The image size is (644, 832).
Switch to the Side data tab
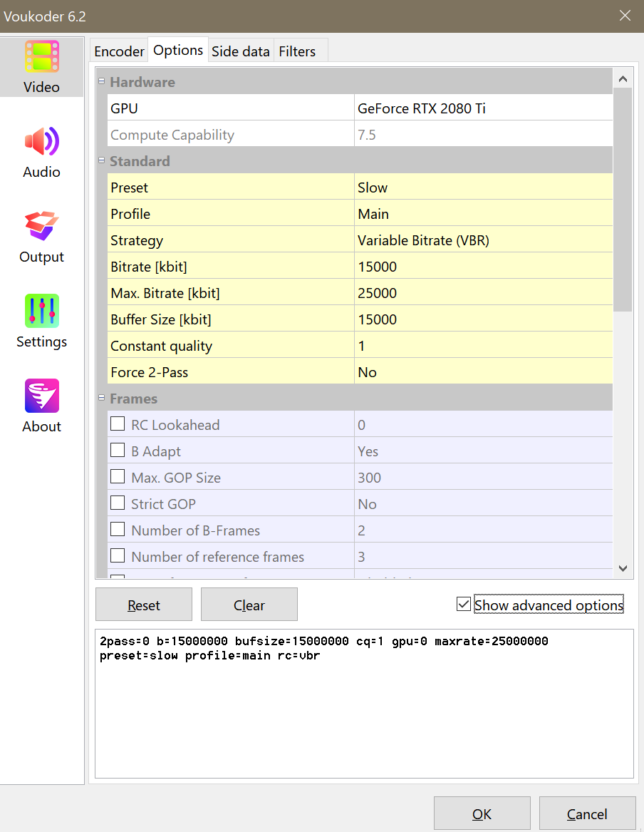241,51
